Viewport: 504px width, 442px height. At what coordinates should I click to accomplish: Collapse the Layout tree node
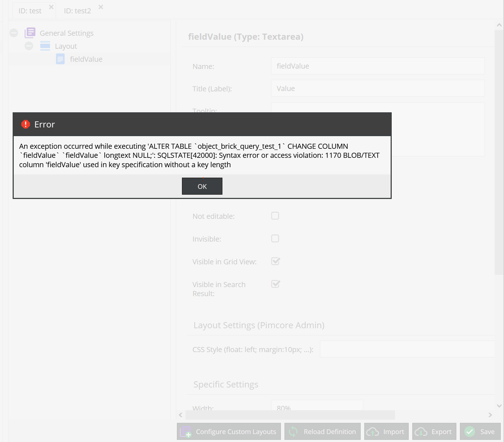pos(29,46)
